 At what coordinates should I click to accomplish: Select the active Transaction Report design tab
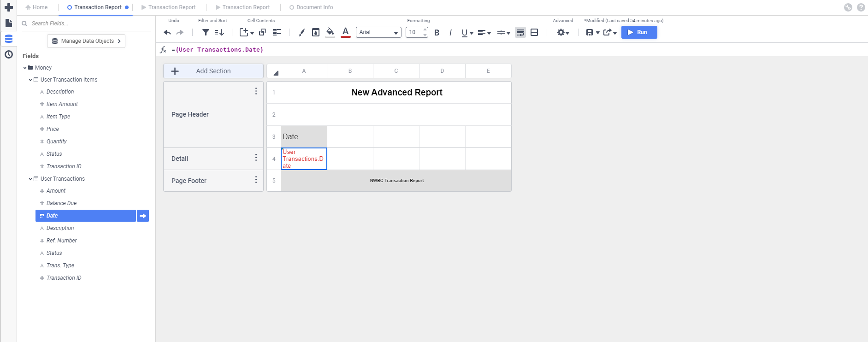tap(98, 7)
